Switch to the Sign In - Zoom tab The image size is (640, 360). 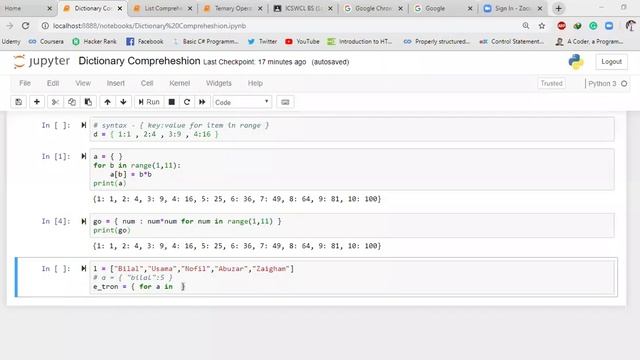513,8
